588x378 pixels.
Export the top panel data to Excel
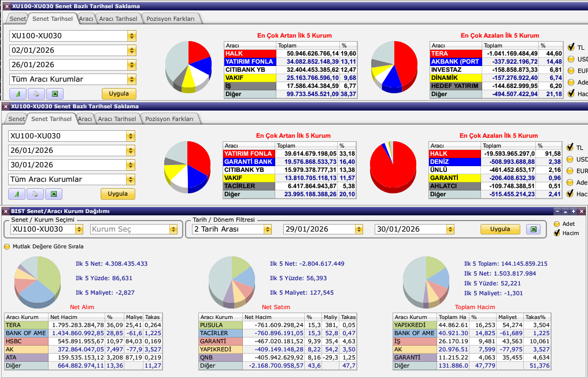[x=54, y=94]
